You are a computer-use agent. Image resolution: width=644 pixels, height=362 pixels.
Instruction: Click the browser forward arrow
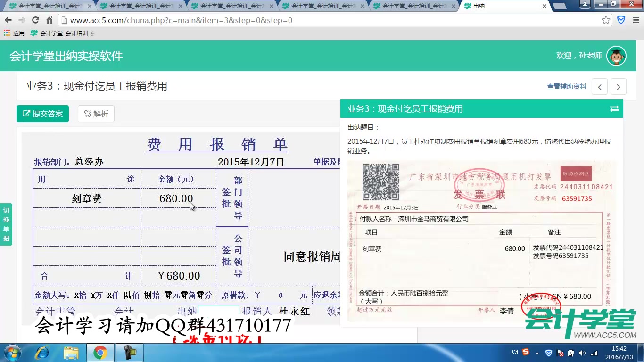click(22, 20)
